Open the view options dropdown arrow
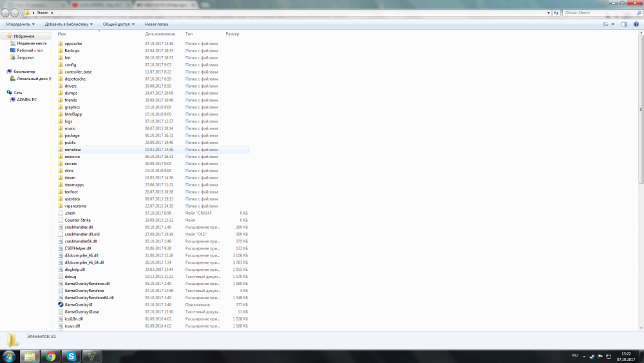 pos(613,25)
